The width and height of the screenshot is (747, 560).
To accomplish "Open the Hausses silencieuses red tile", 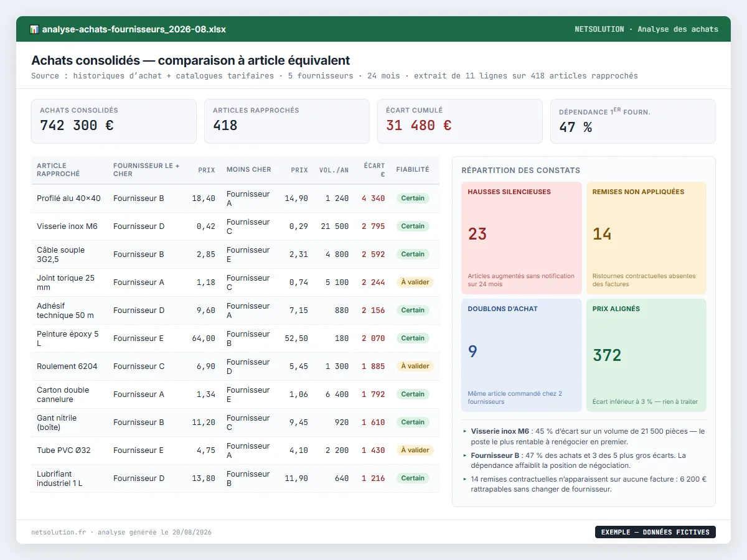I will click(x=522, y=238).
